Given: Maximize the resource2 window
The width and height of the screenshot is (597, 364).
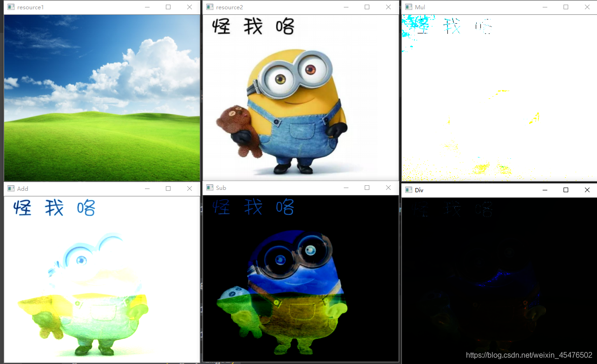Looking at the screenshot, I should (367, 7).
